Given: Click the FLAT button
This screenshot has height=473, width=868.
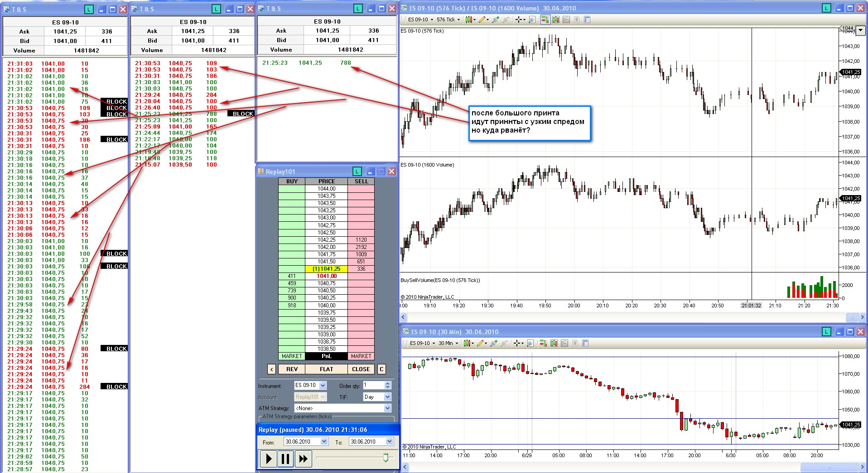Looking at the screenshot, I should [326, 369].
